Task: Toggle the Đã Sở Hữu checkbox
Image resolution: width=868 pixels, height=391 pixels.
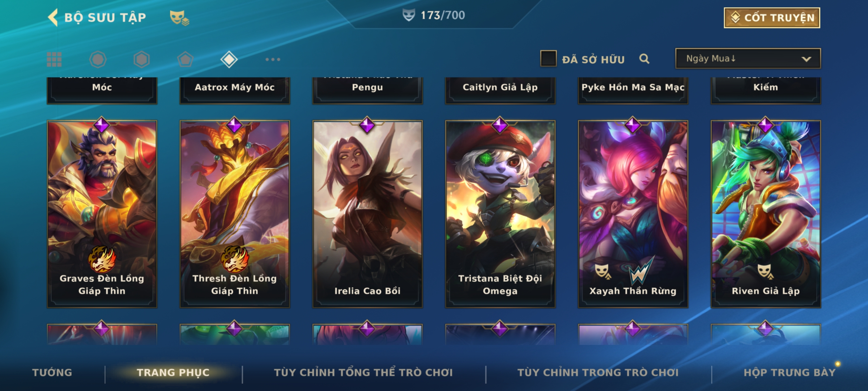Action: coord(548,59)
